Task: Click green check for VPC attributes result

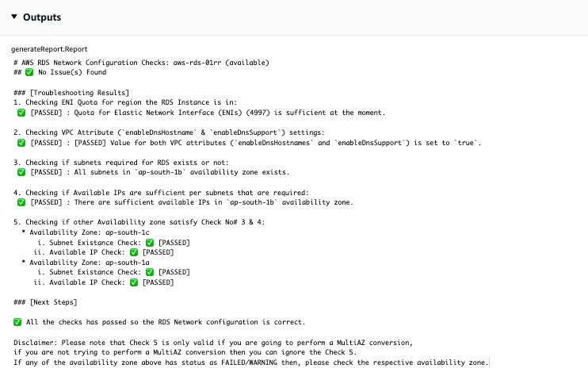Action: pyautogui.click(x=21, y=143)
